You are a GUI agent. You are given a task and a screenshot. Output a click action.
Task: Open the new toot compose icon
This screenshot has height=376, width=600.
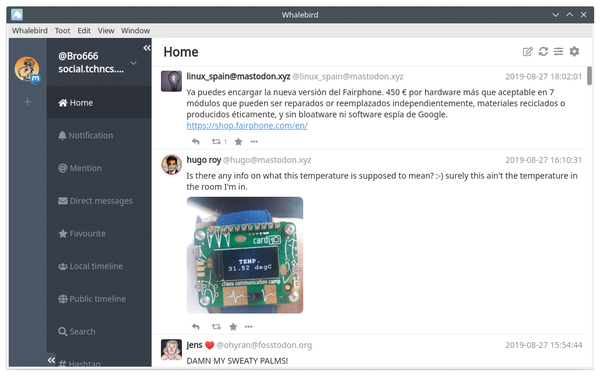(x=528, y=51)
